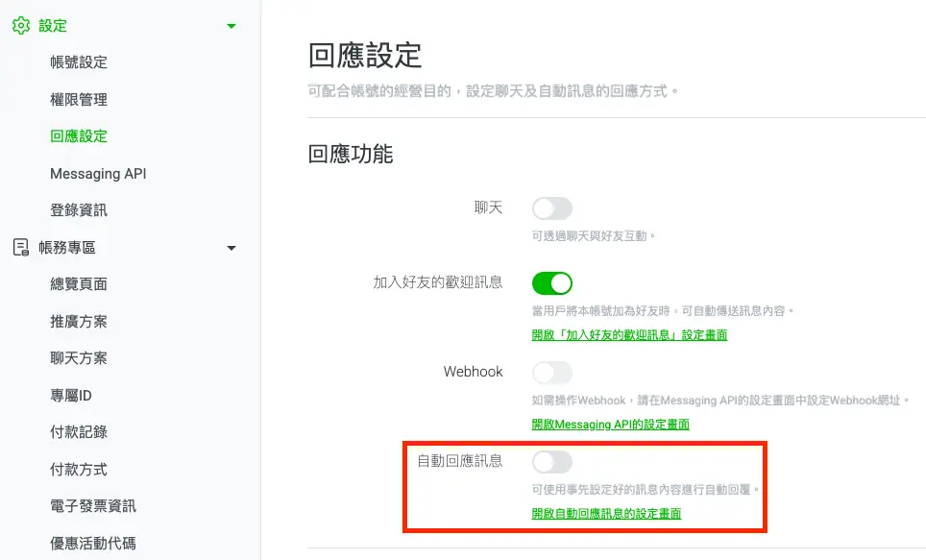Click the gear icon beside 設定
Viewport: 926px width, 560px height.
pos(21,25)
